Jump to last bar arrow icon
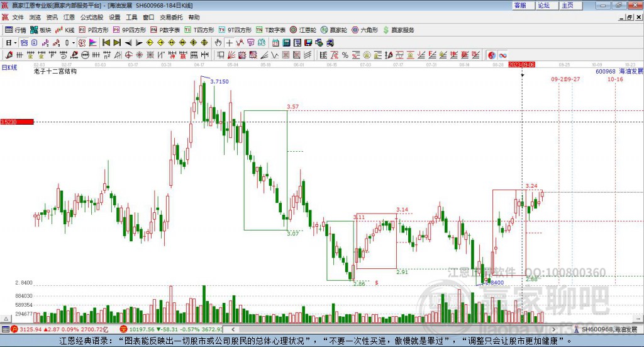644x347 pixels. pyautogui.click(x=117, y=43)
